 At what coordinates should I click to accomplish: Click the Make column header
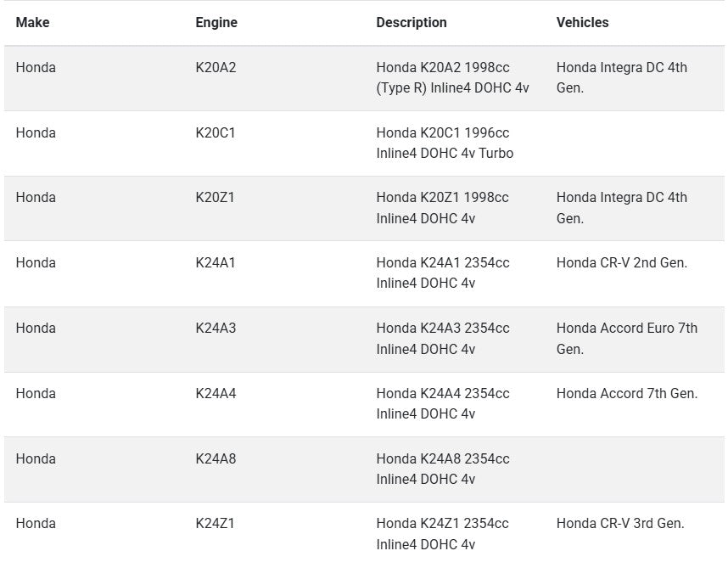click(x=32, y=23)
